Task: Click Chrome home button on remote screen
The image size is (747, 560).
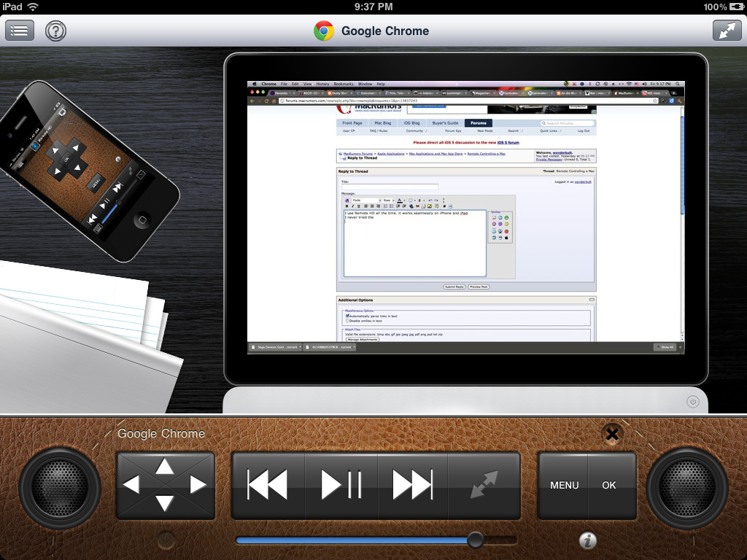Action: tap(274, 101)
